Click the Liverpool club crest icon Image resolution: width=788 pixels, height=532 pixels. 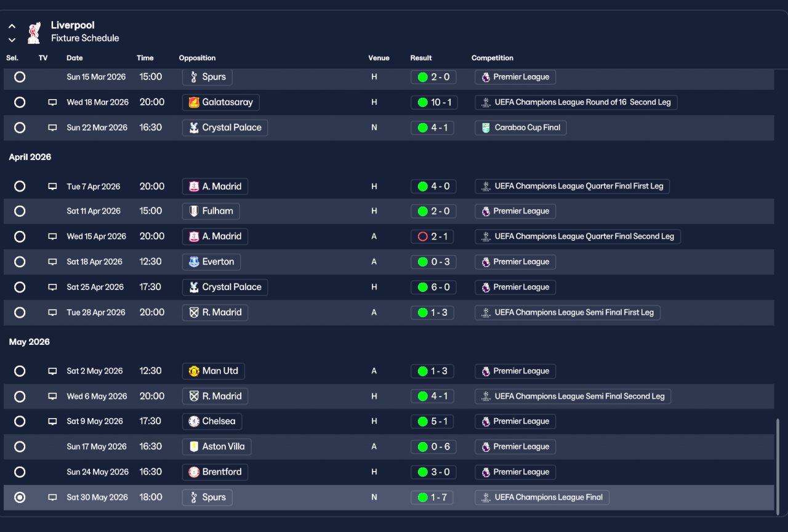[x=34, y=32]
